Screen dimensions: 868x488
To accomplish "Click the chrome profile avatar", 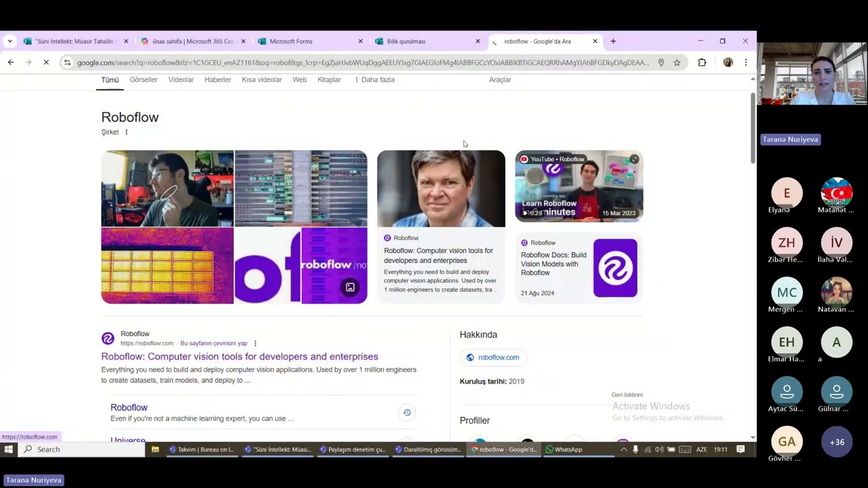I will [728, 62].
